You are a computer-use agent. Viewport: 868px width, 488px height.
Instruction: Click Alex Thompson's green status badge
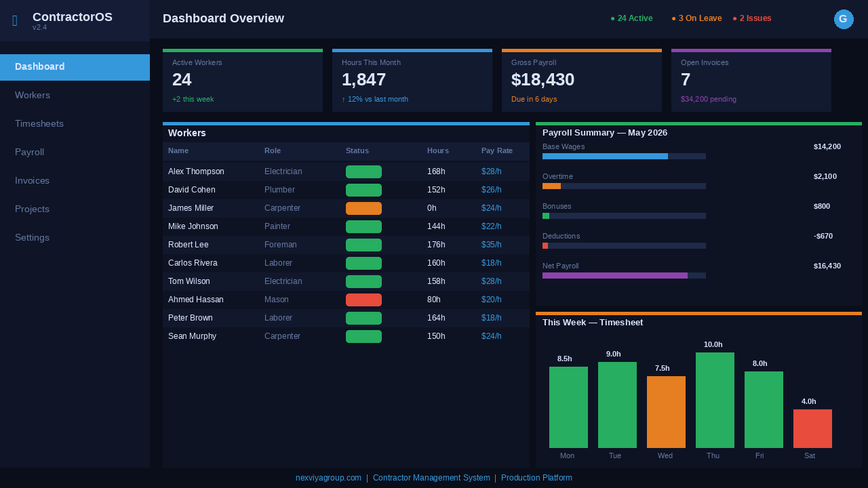click(363, 171)
